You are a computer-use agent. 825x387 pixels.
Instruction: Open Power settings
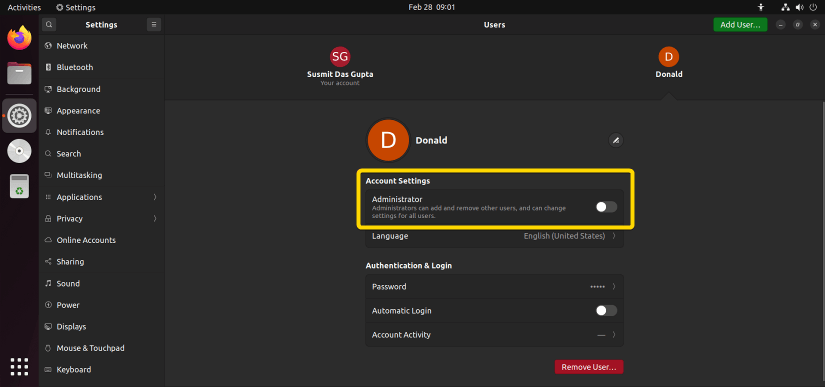pos(102,305)
